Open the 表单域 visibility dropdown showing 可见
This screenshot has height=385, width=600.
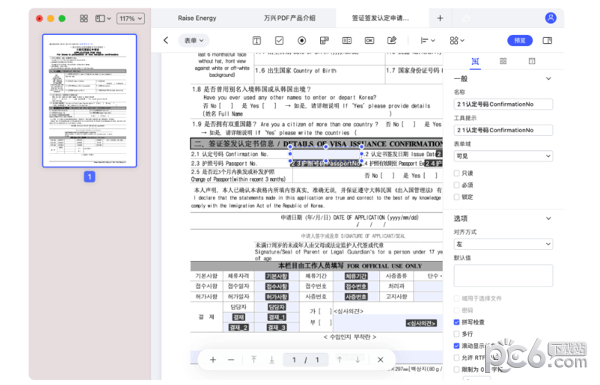pyautogui.click(x=503, y=156)
